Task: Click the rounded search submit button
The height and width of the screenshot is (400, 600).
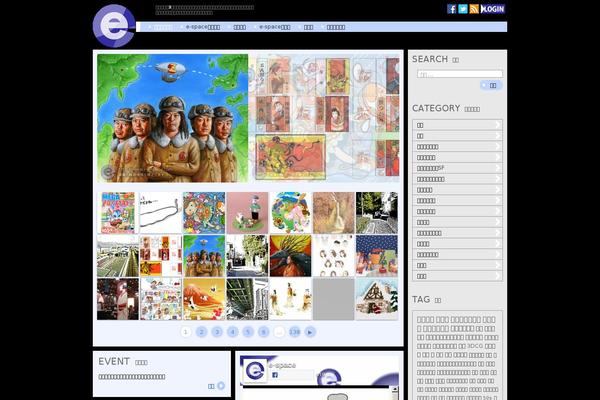Action: tap(491, 85)
